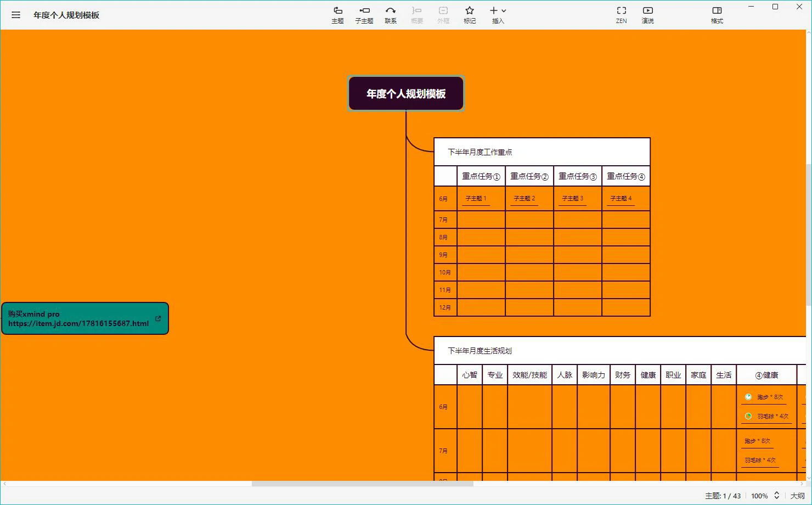Select the 子主题 4 cell

click(x=621, y=199)
